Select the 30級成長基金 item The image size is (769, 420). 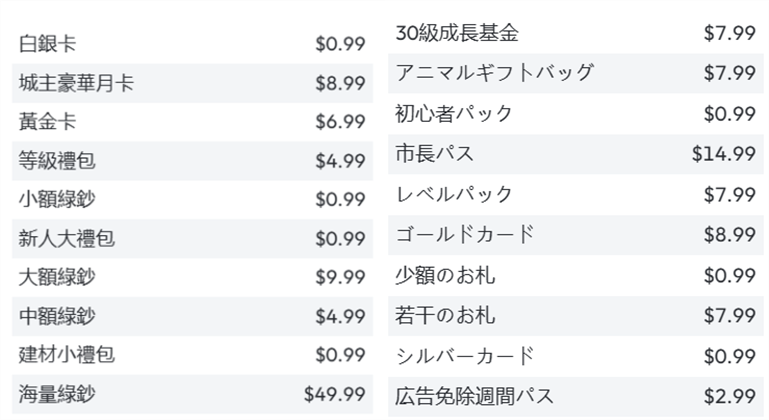[x=457, y=33]
